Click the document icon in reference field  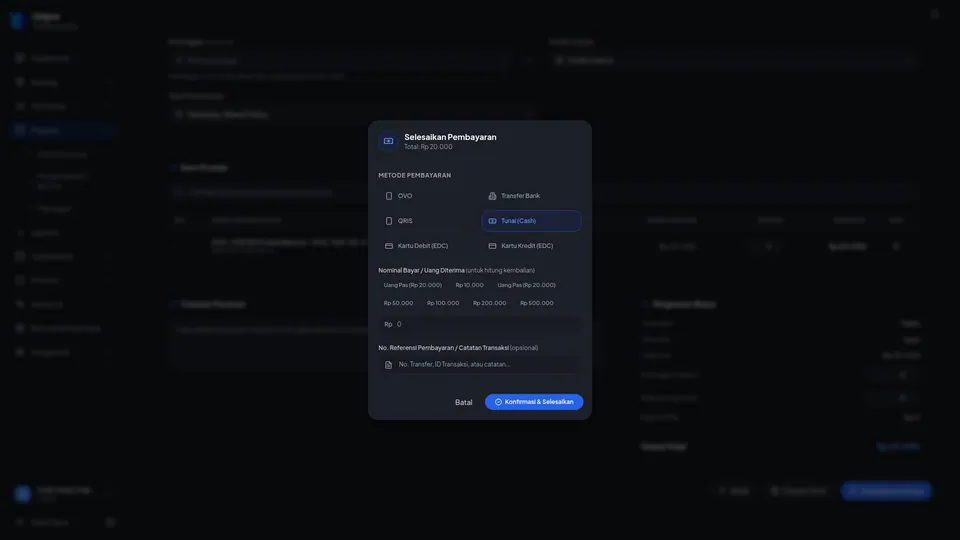tap(388, 365)
